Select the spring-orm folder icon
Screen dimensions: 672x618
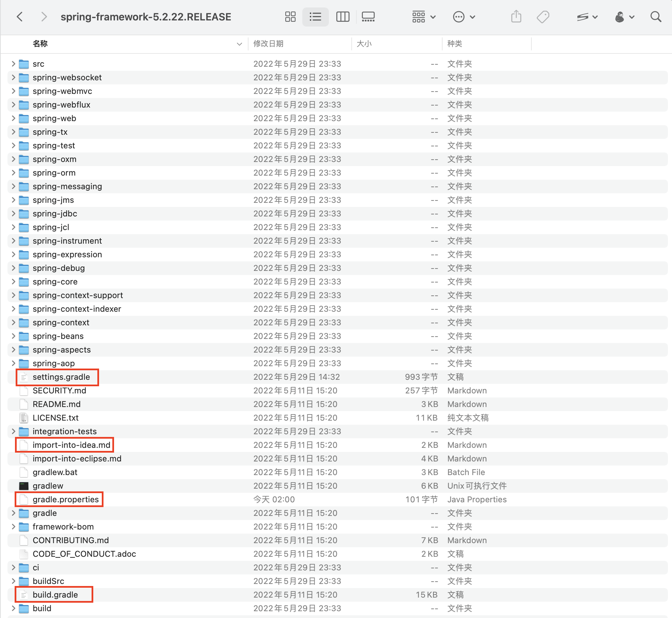pos(23,173)
